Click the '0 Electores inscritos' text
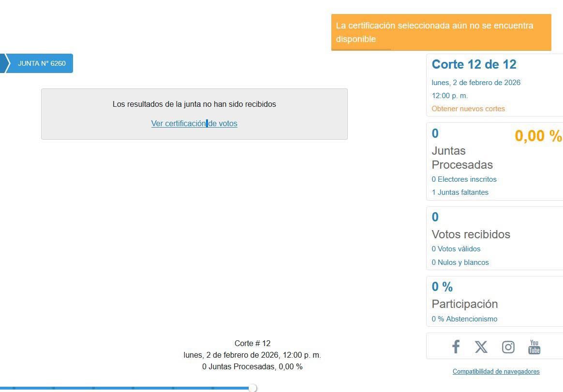The image size is (563, 392). click(x=464, y=179)
